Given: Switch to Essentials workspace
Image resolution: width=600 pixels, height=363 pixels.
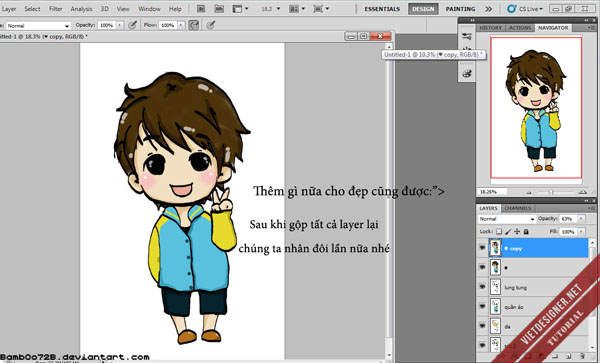Looking at the screenshot, I should tap(382, 9).
